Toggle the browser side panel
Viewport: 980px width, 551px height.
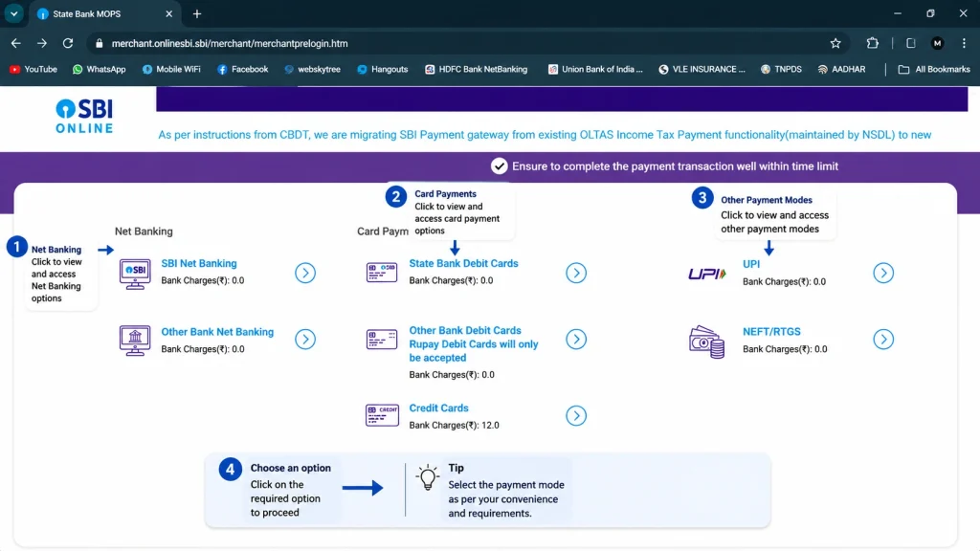911,43
